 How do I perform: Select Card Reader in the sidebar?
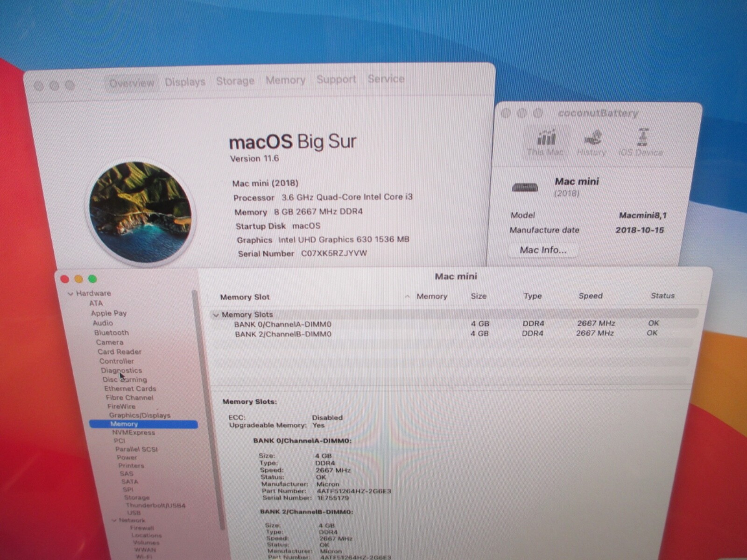coord(119,351)
